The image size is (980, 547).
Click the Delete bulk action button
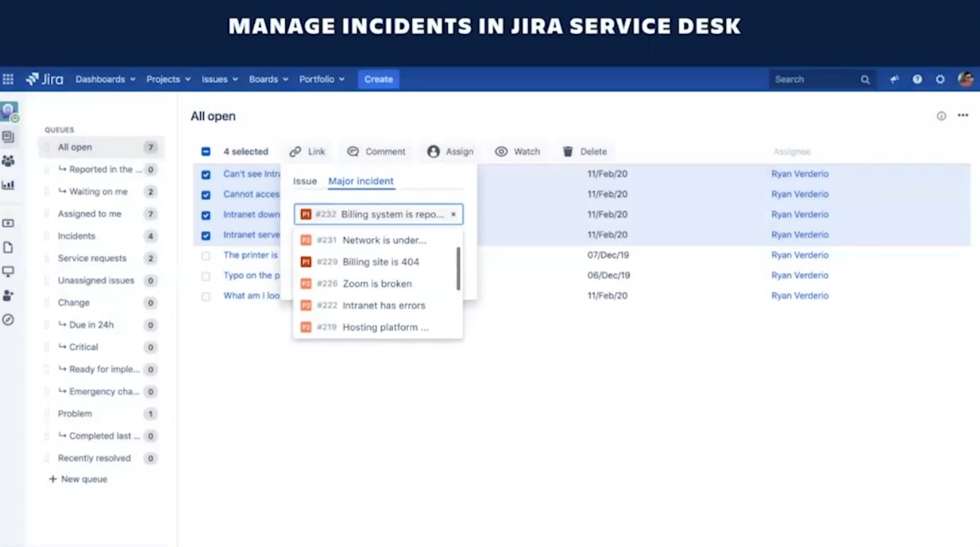point(585,152)
